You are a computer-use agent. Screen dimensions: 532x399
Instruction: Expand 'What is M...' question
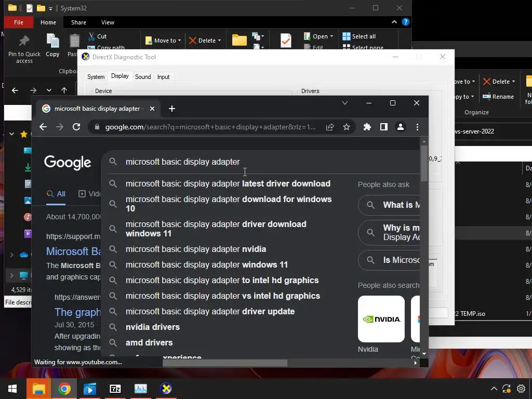[x=389, y=205]
